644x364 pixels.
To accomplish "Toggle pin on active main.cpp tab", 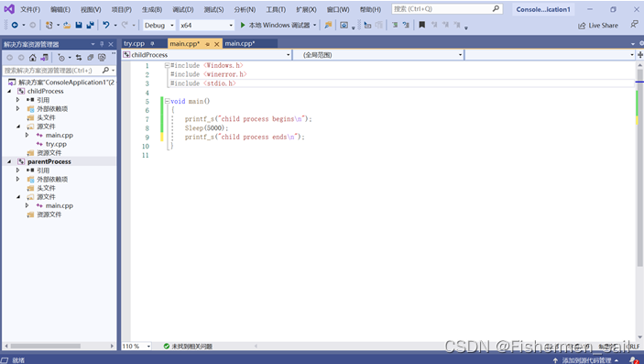I will coord(208,44).
